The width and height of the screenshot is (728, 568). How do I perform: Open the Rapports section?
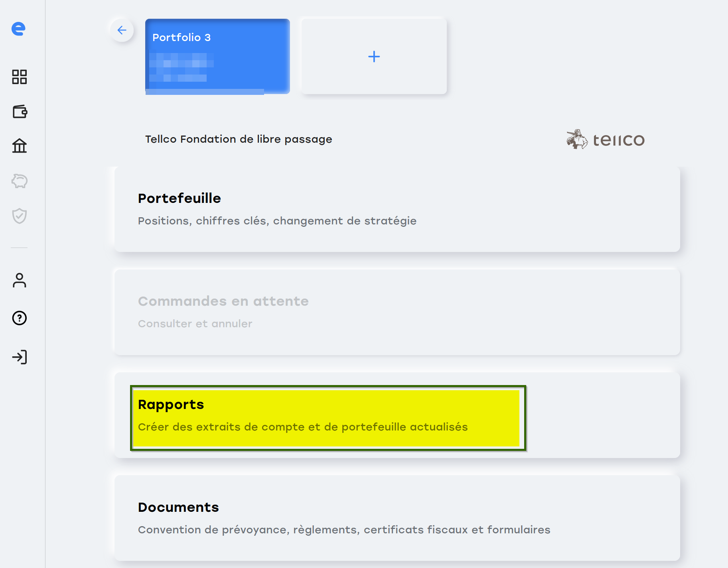(397, 415)
